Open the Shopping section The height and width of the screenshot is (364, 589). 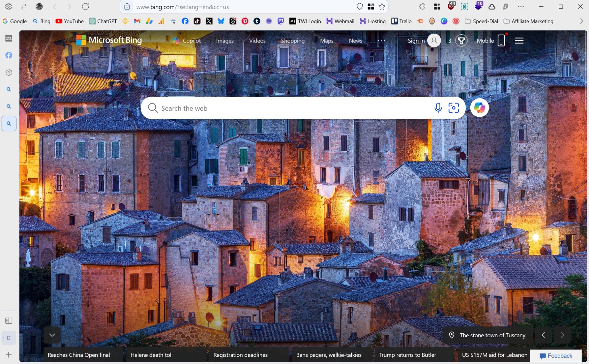coord(292,41)
